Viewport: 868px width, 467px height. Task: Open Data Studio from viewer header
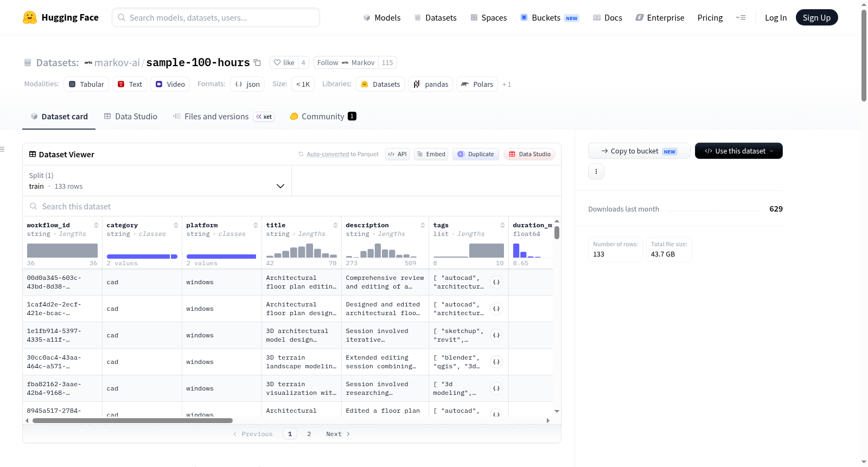(529, 154)
